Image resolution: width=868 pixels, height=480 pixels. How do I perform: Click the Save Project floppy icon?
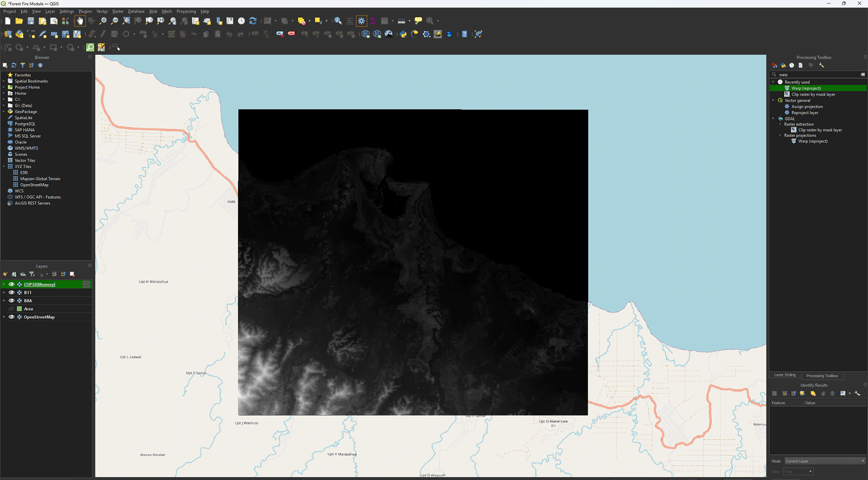pyautogui.click(x=31, y=21)
